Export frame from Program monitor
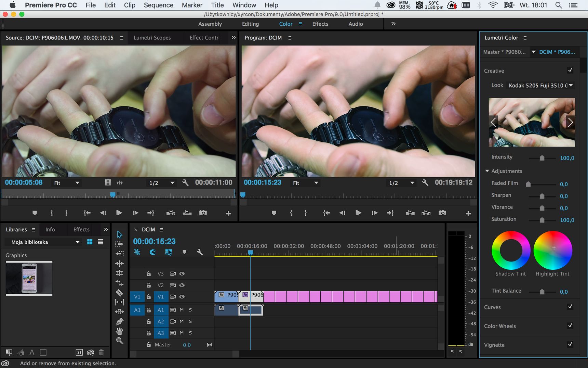Viewport: 588px width, 368px height. pyautogui.click(x=442, y=213)
